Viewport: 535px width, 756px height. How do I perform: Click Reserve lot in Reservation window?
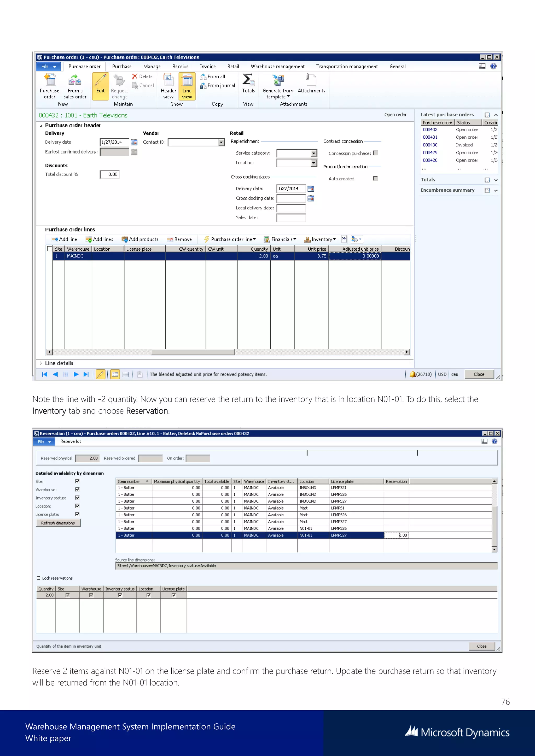coord(71,441)
